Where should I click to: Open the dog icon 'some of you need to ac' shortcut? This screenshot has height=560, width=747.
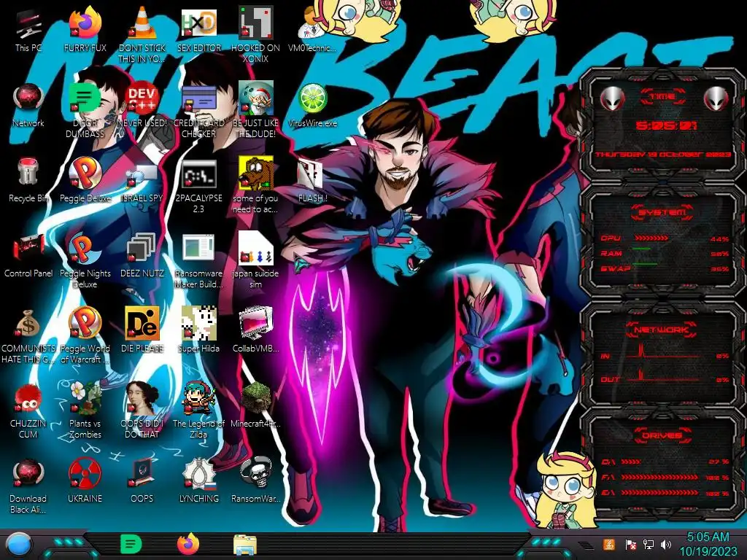[x=255, y=184]
